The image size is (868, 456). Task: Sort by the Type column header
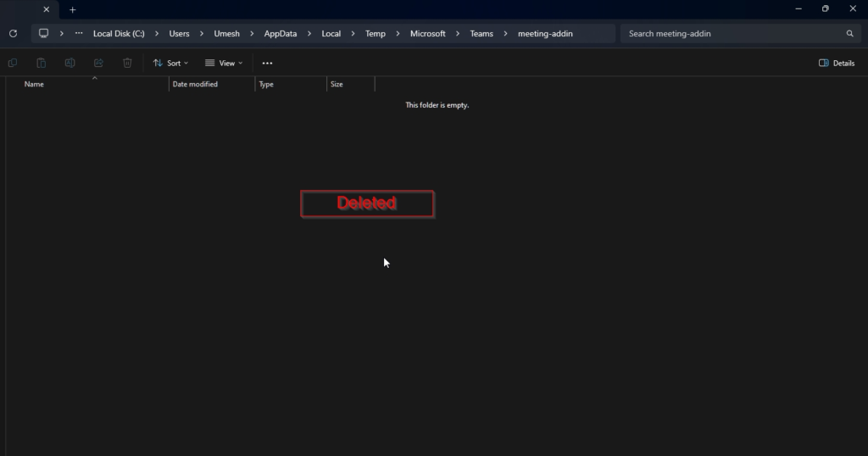click(291, 84)
